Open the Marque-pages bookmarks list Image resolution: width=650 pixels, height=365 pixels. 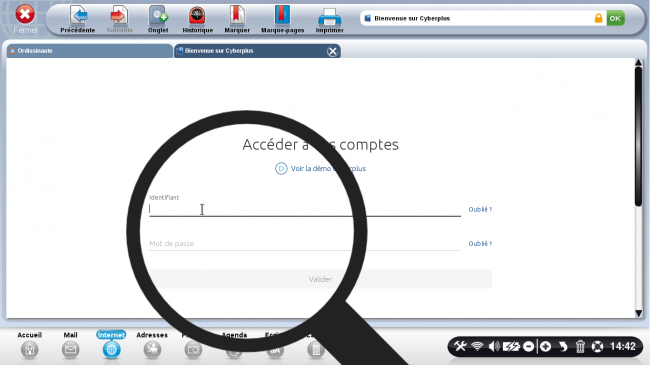pos(282,19)
